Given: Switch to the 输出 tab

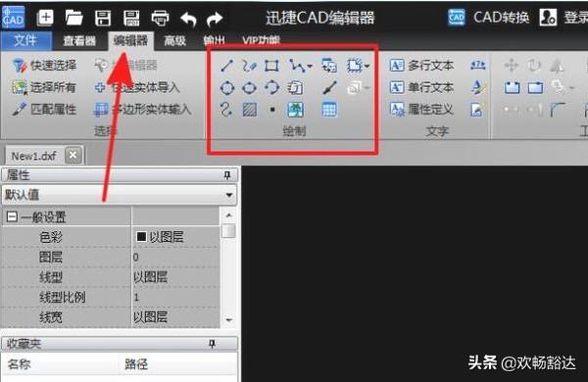Looking at the screenshot, I should 214,40.
